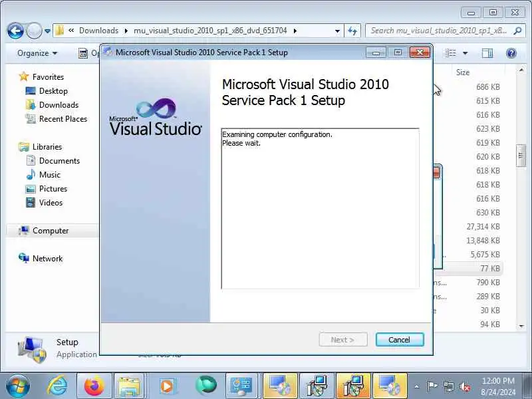Open Action Center flag icon
The image size is (532, 399).
coord(432,386)
